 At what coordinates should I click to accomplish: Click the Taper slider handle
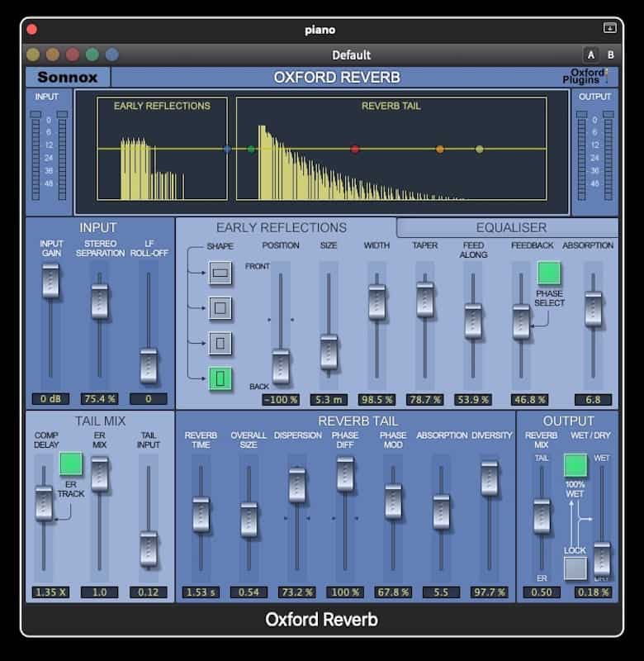coord(424,299)
